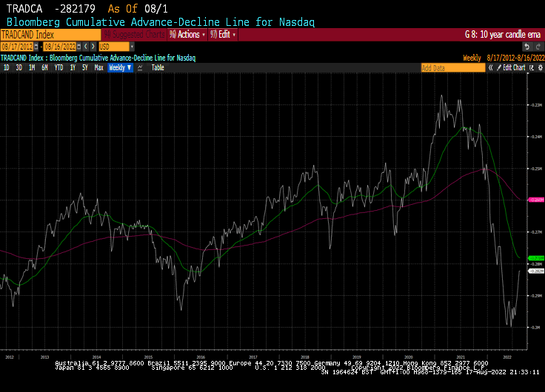Open the Weekly periodicity dropdown
This screenshot has width=545, height=392.
click(120, 68)
